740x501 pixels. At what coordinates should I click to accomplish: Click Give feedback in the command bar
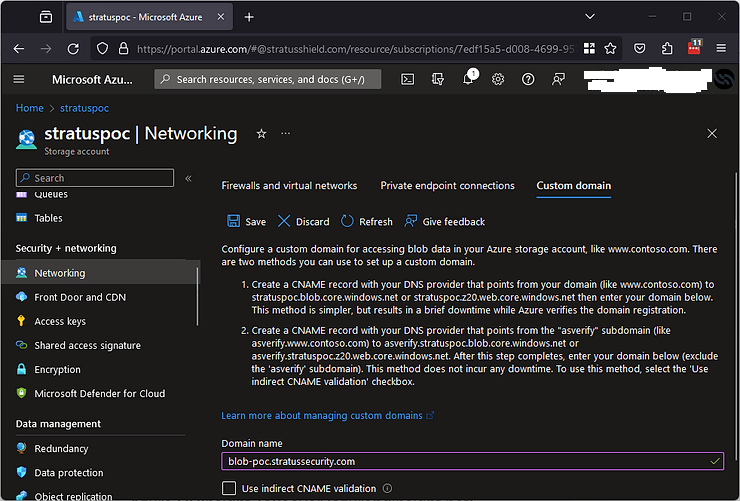point(445,221)
